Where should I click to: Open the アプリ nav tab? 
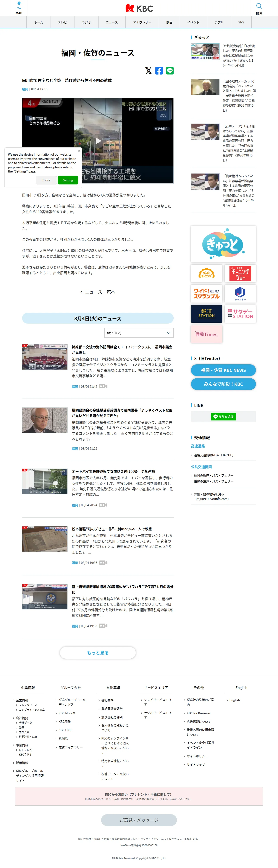(219, 22)
